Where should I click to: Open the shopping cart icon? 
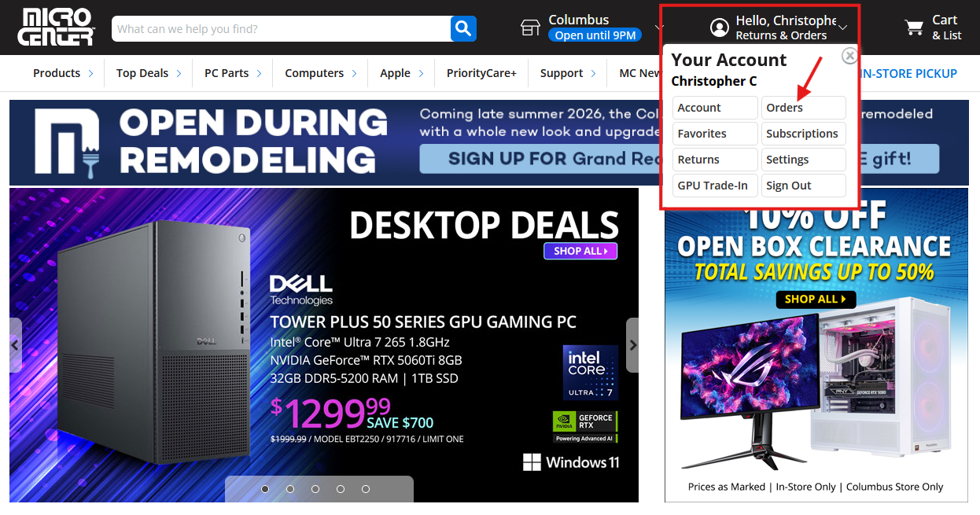(914, 28)
